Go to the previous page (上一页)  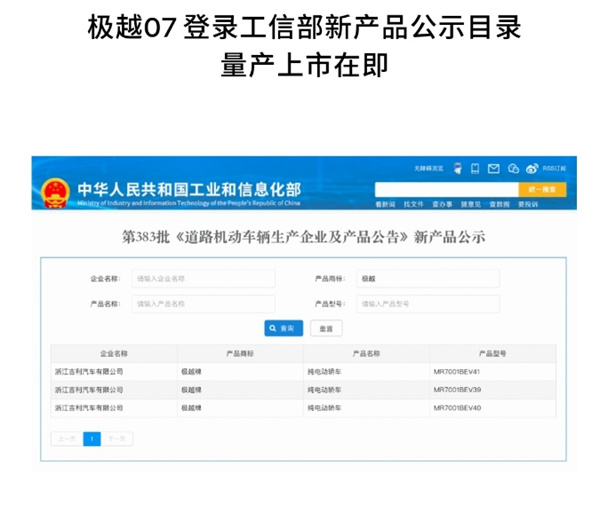tap(67, 439)
